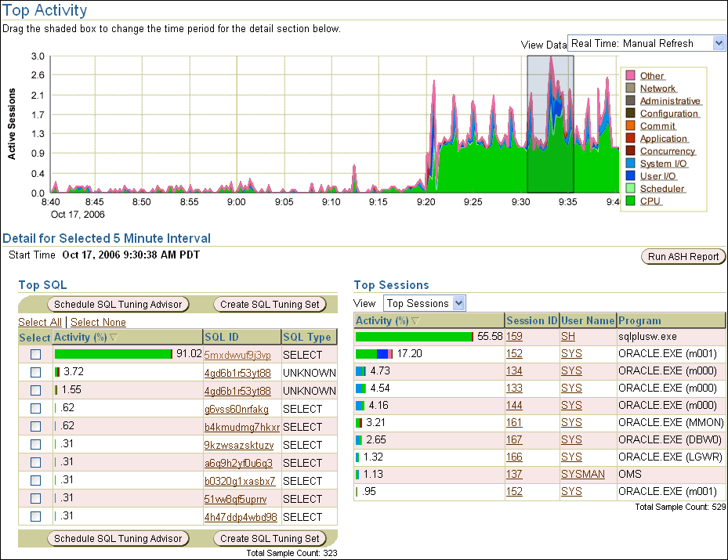Check the box for SQL ID 5mxdwvuf9j3vp

click(x=35, y=355)
